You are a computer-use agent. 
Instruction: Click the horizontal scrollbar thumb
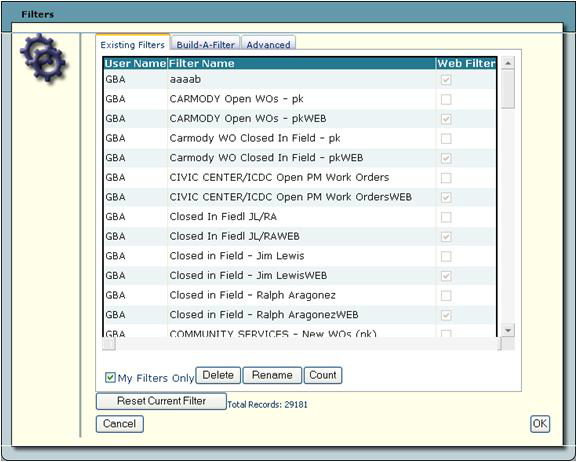[109, 345]
